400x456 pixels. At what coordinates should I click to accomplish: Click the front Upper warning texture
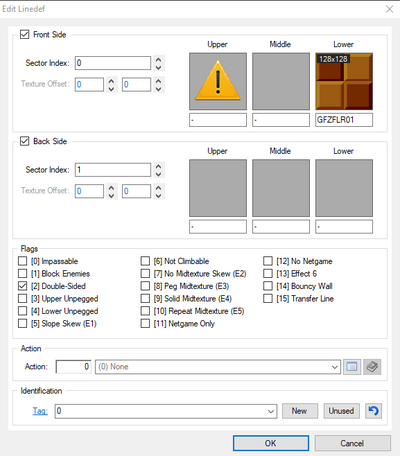click(x=218, y=81)
